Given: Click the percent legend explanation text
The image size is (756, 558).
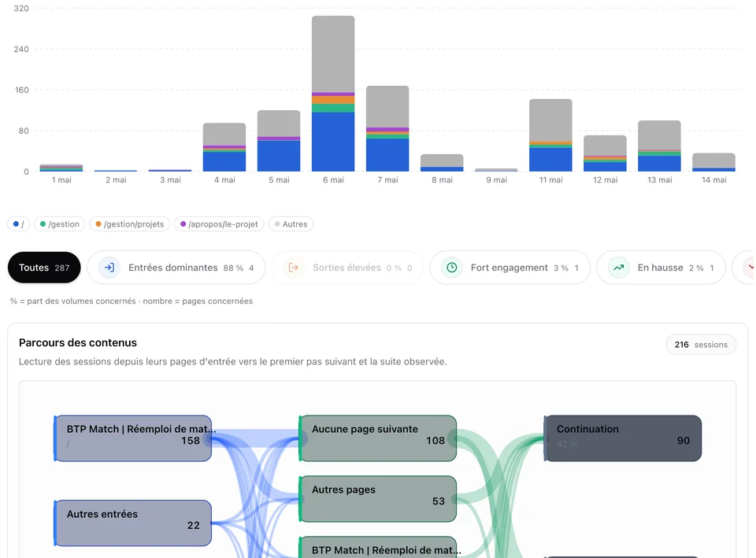Looking at the screenshot, I should point(132,301).
